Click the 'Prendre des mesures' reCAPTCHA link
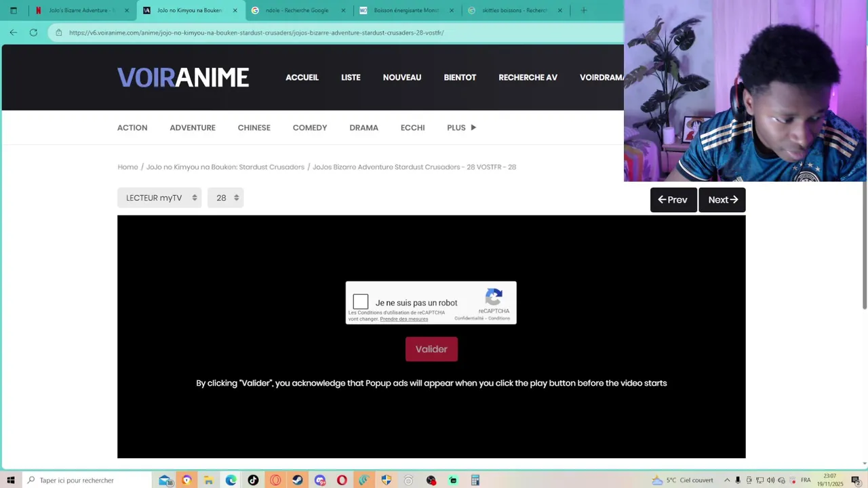The image size is (868, 488). (404, 319)
